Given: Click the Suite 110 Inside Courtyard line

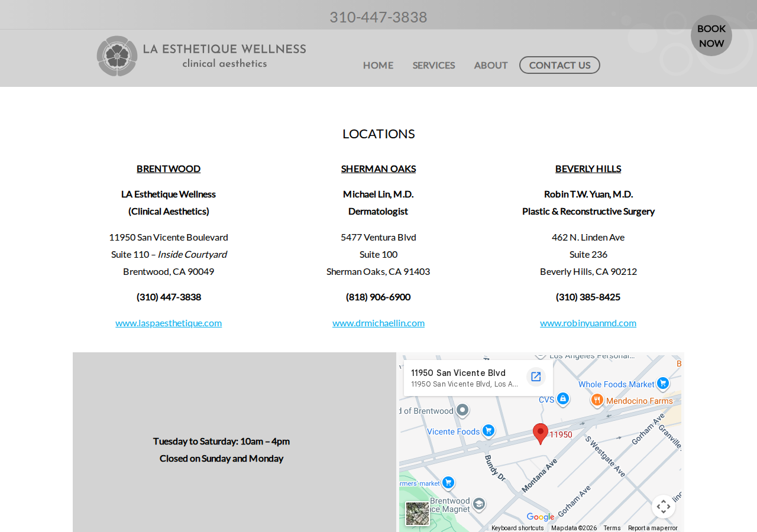Looking at the screenshot, I should click(x=169, y=254).
